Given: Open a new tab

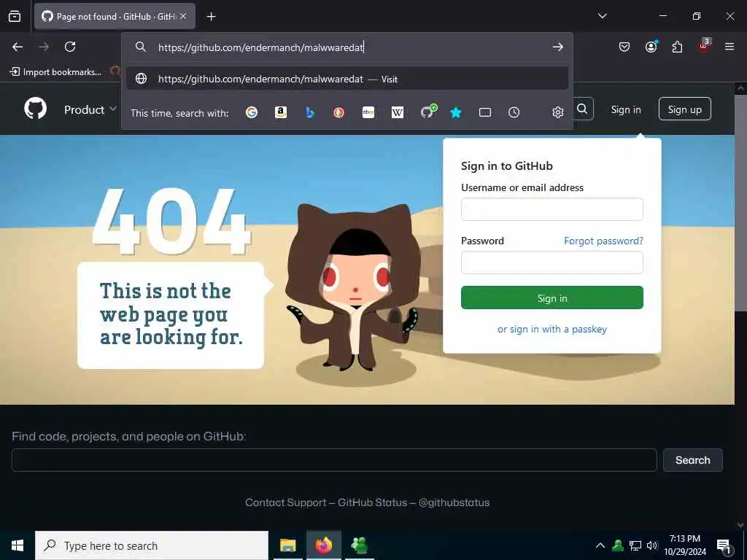Looking at the screenshot, I should click(211, 16).
